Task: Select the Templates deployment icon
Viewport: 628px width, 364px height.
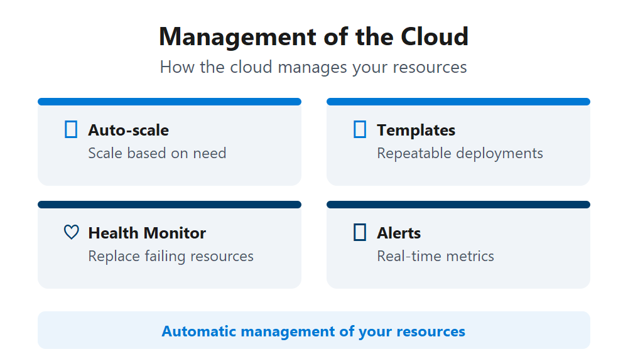Action: click(360, 129)
